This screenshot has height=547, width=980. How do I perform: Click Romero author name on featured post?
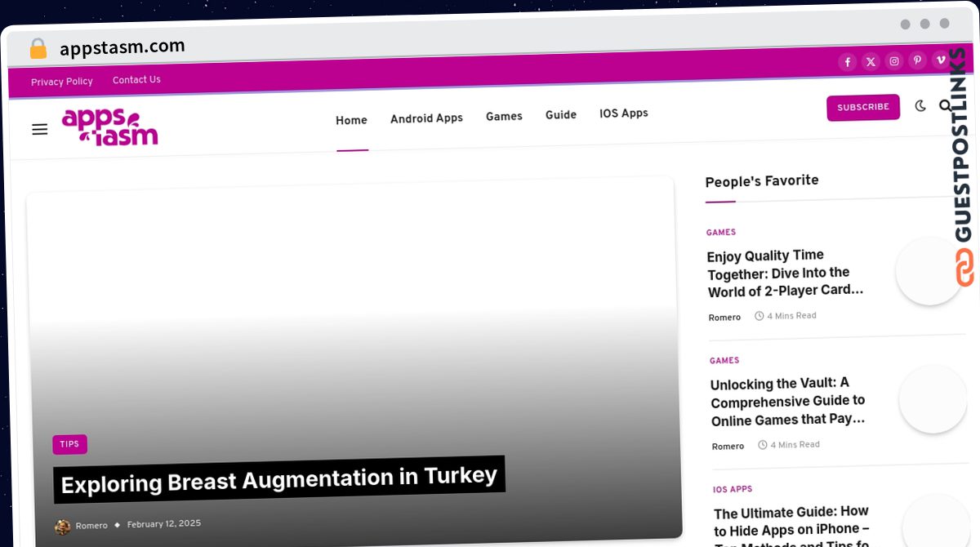point(91,527)
